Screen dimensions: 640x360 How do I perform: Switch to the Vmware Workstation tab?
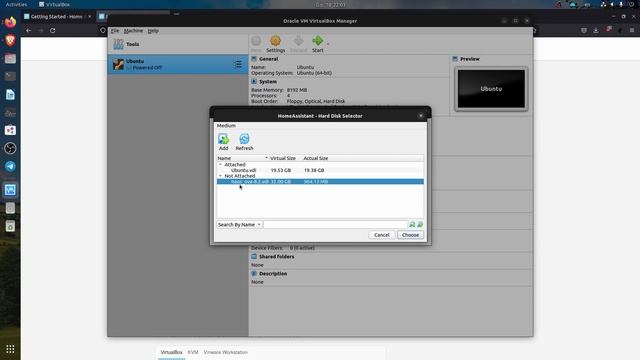tap(225, 352)
